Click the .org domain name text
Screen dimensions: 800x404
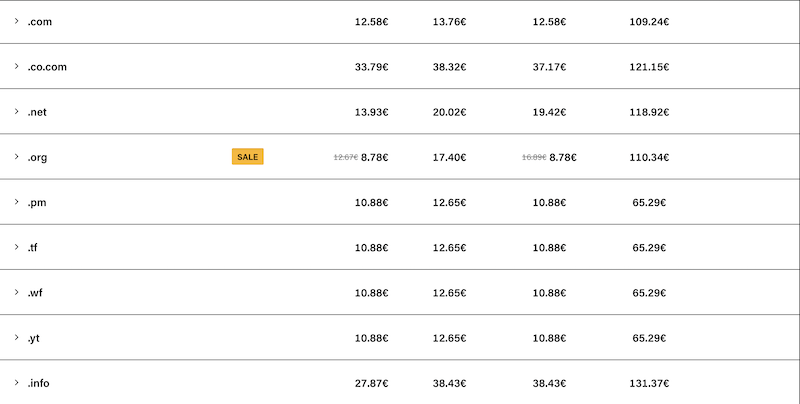click(37, 157)
